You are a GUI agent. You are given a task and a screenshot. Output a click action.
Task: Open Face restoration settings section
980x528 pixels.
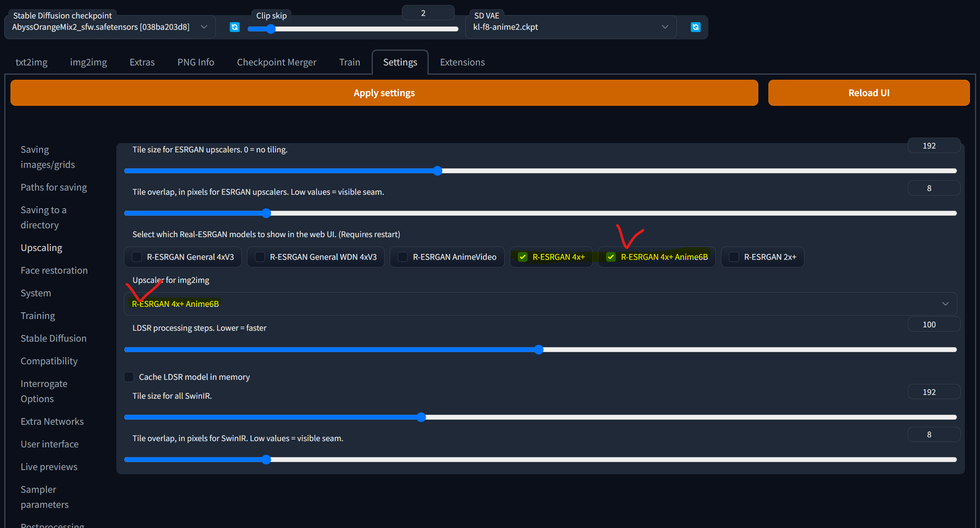point(54,270)
